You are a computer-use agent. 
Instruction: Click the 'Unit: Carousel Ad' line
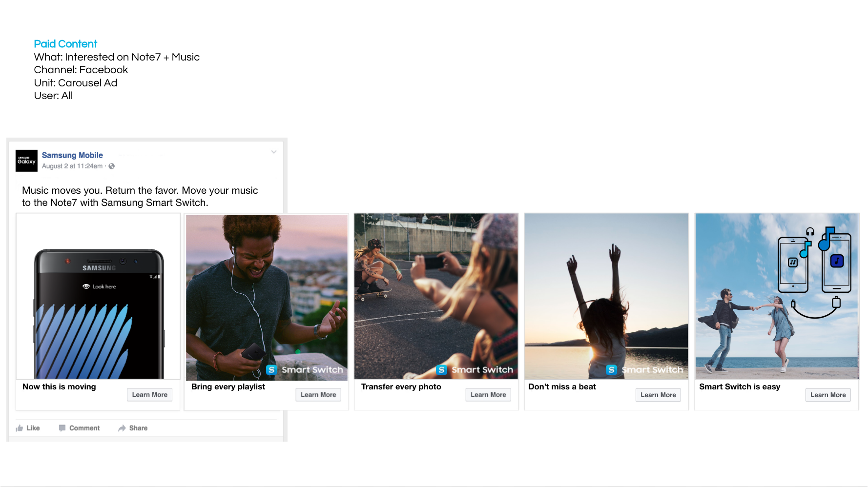[76, 83]
